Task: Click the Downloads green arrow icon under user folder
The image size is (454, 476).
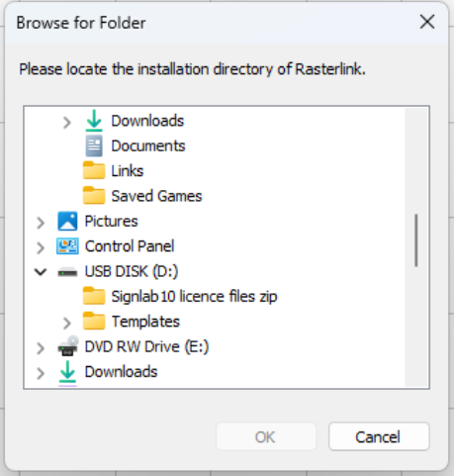Action: [94, 121]
